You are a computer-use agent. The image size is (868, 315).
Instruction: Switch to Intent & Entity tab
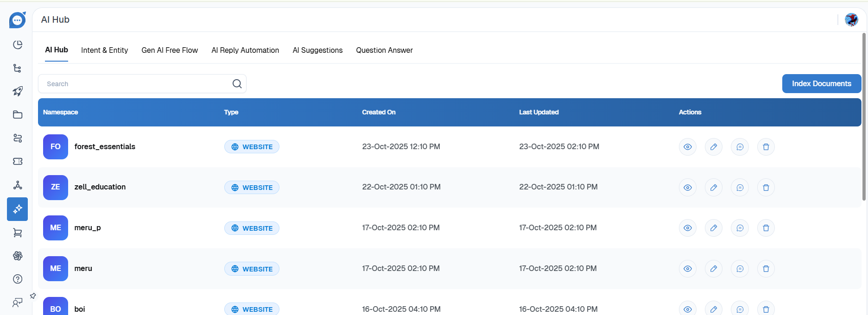pyautogui.click(x=104, y=50)
